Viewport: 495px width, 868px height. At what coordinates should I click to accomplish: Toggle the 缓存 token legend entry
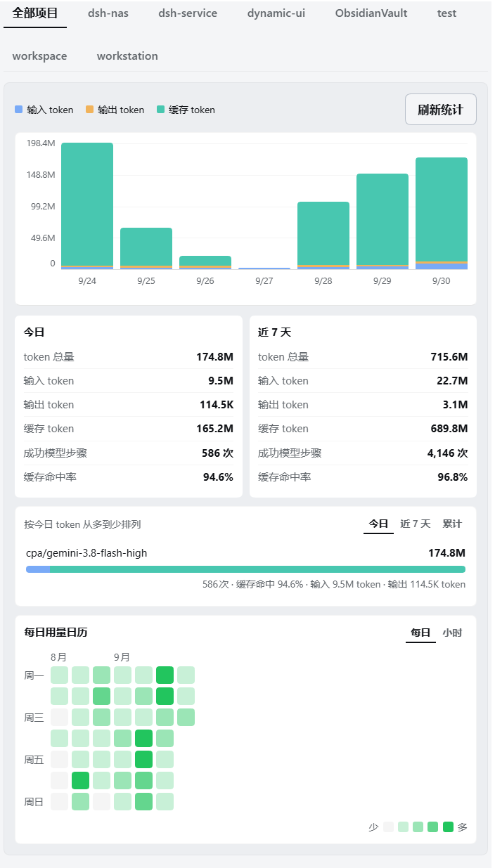coord(186,110)
